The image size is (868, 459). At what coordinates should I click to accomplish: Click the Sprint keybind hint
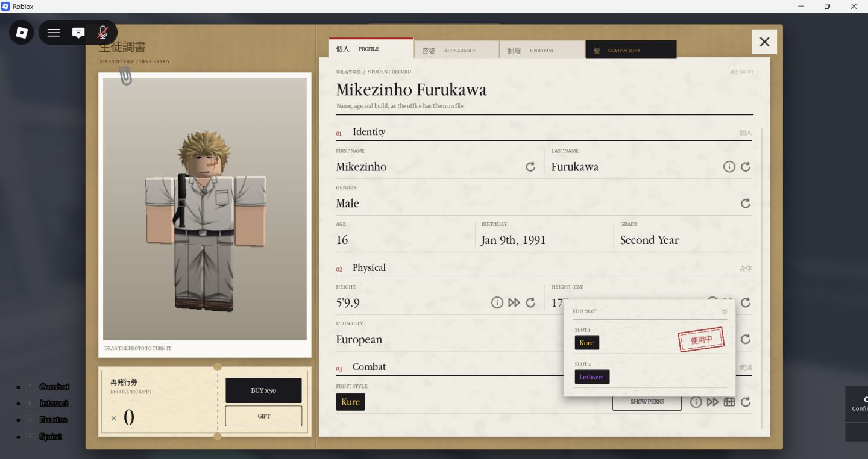51,437
